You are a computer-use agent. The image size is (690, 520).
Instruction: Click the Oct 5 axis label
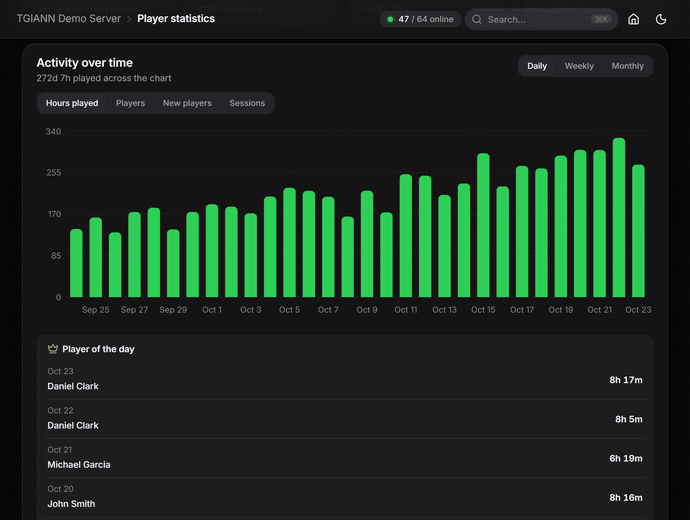(x=290, y=310)
